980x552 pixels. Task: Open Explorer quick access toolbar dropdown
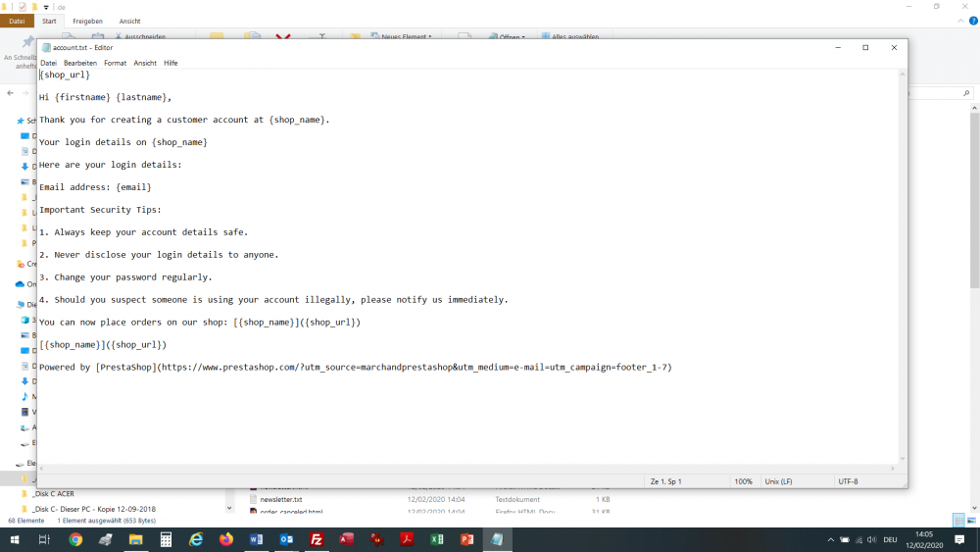click(46, 7)
